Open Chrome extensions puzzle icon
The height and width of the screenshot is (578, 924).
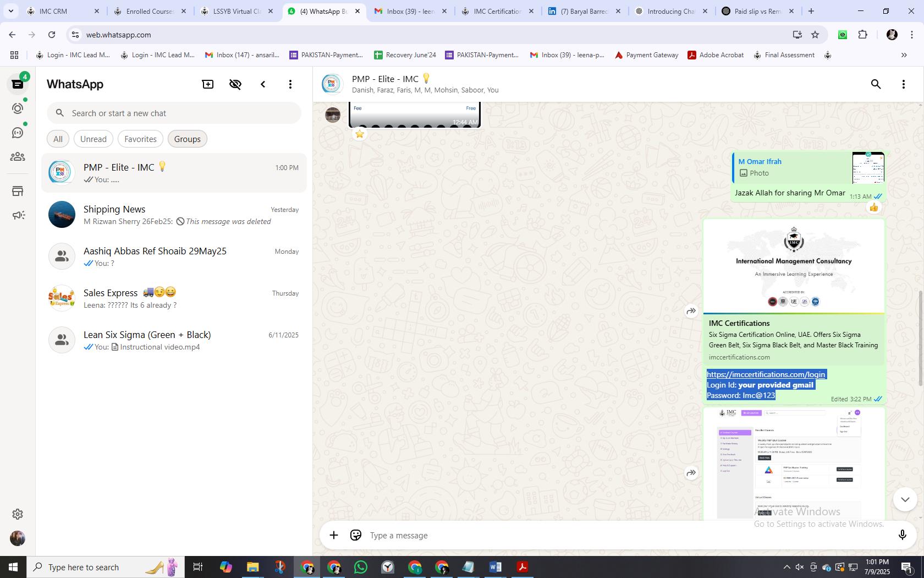pyautogui.click(x=862, y=35)
